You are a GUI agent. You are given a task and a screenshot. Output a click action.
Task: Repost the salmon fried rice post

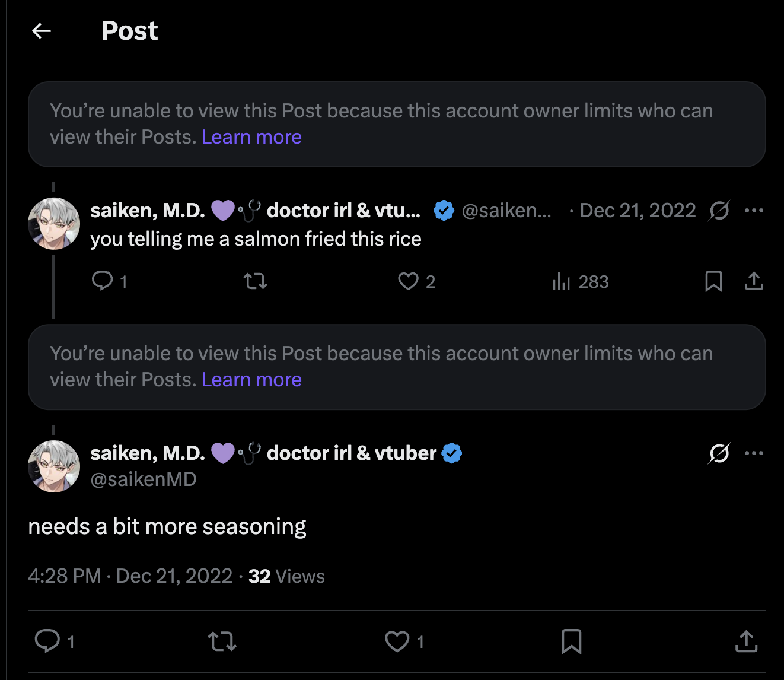(x=256, y=281)
